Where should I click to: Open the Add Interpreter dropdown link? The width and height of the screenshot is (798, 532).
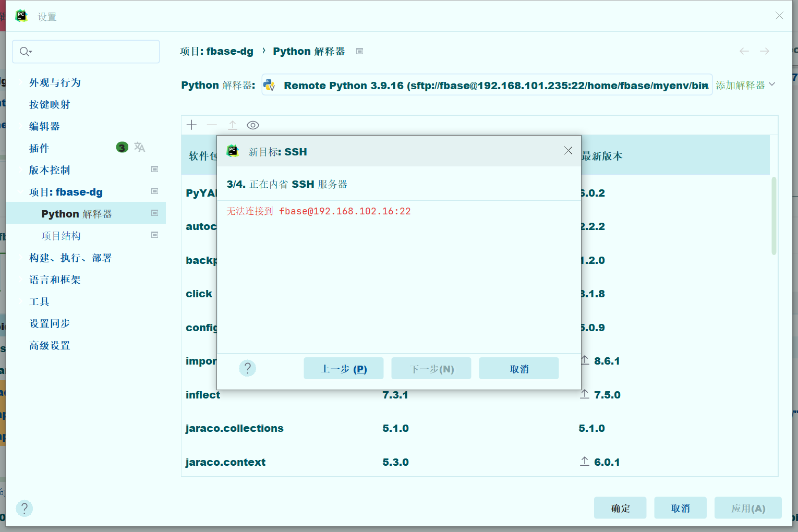[745, 85]
